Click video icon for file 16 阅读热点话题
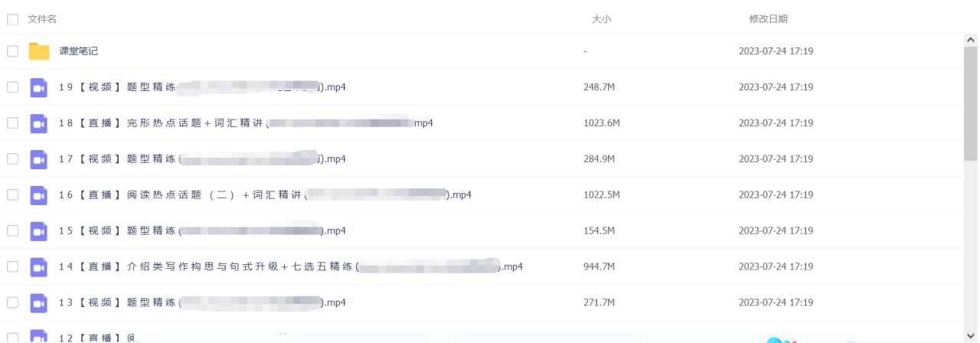 click(39, 195)
